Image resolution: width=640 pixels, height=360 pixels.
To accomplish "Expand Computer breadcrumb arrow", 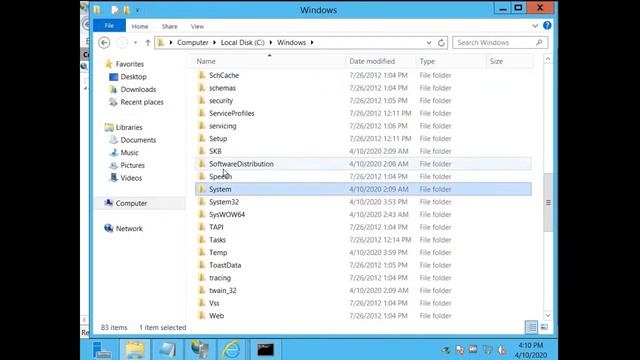I will (214, 42).
